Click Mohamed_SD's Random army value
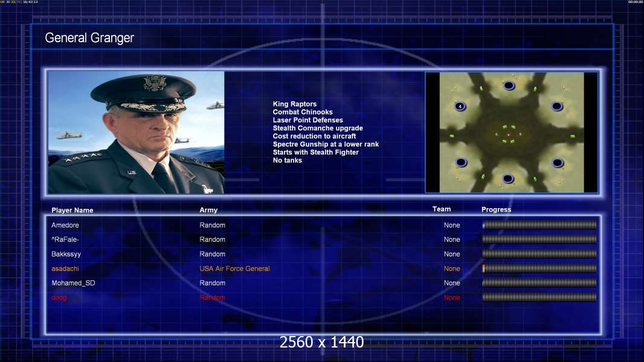Viewport: 644px width, 362px height. 212,284
